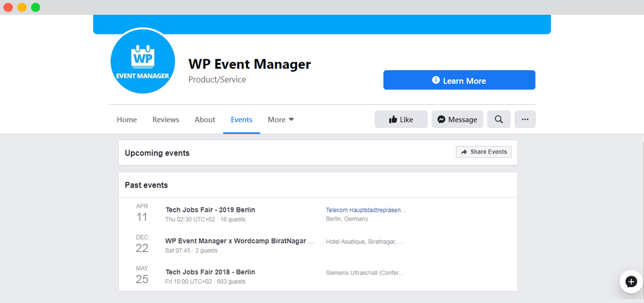This screenshot has width=644, height=303.
Task: Click the Like button with thumbs-up
Action: [x=401, y=119]
